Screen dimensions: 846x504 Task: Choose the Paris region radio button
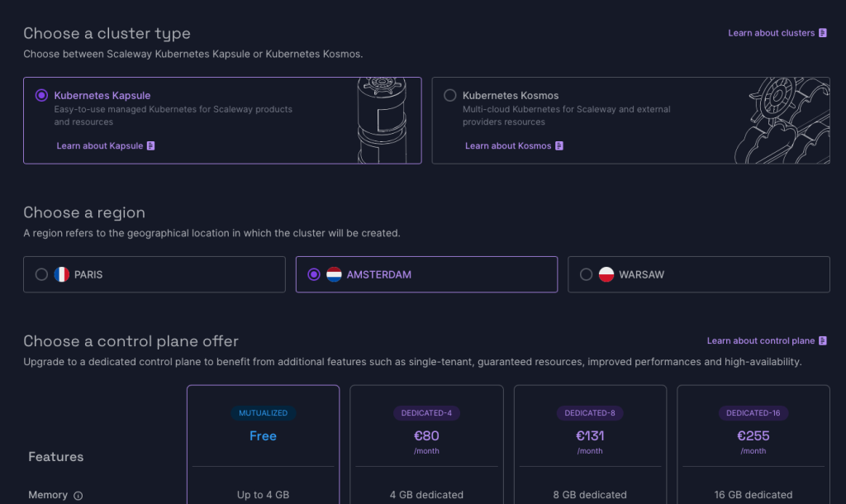pyautogui.click(x=41, y=274)
